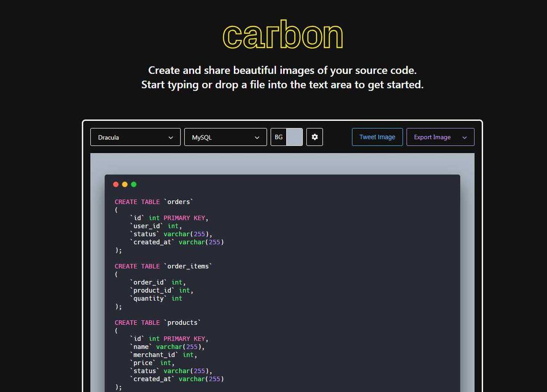Click the `merchant_id` int line
The width and height of the screenshot is (547, 392).
(163, 355)
